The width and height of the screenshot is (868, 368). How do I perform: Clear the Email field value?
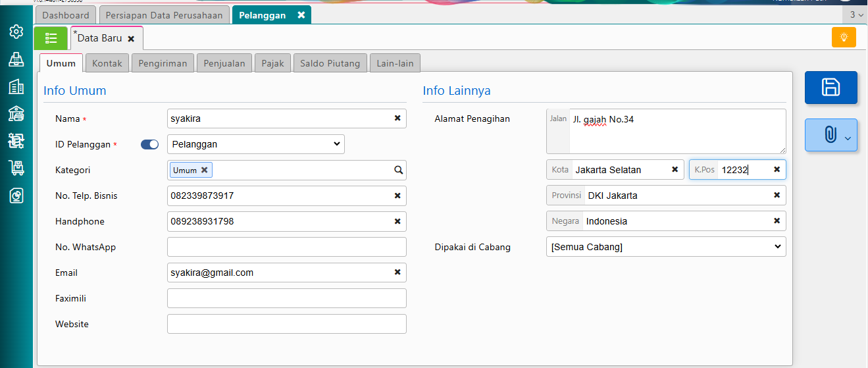click(x=397, y=273)
